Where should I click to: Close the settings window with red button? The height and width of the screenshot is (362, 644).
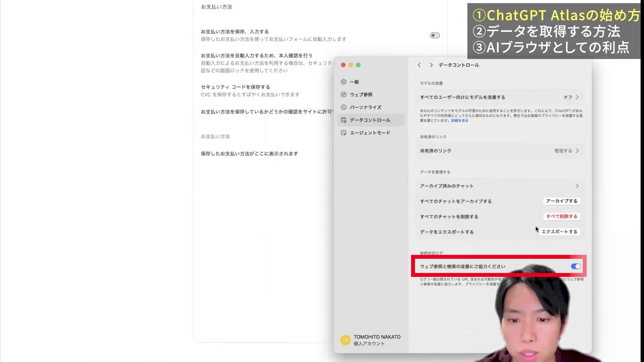pos(343,65)
